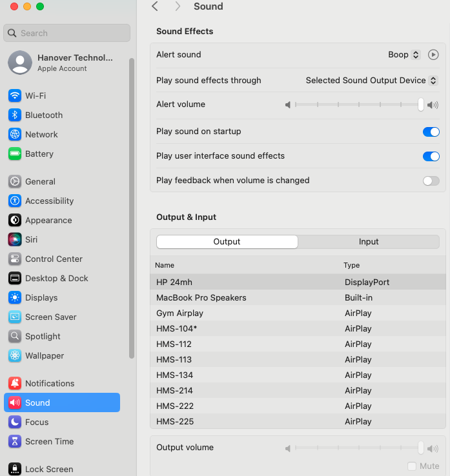Open the Desktop & Dock icon
The image size is (450, 476).
coord(15,278)
